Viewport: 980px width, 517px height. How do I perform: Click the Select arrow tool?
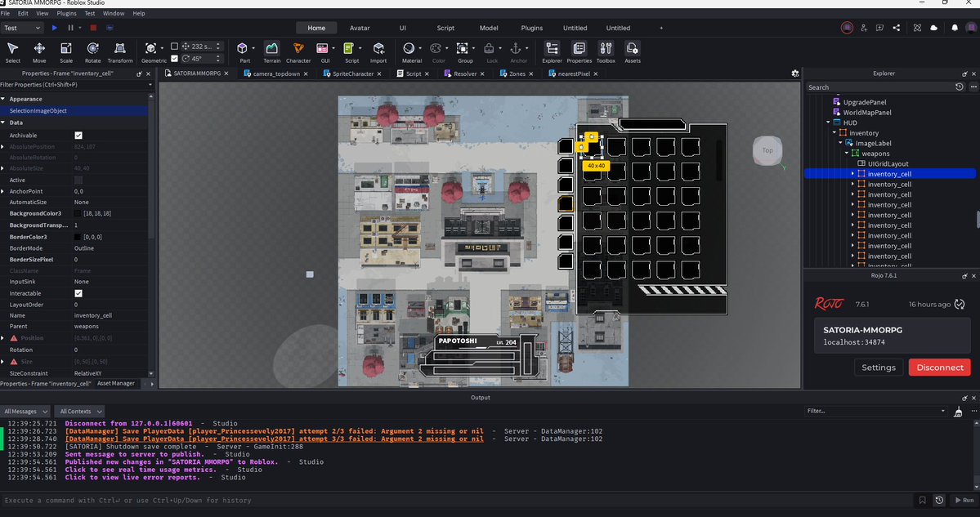click(x=12, y=52)
